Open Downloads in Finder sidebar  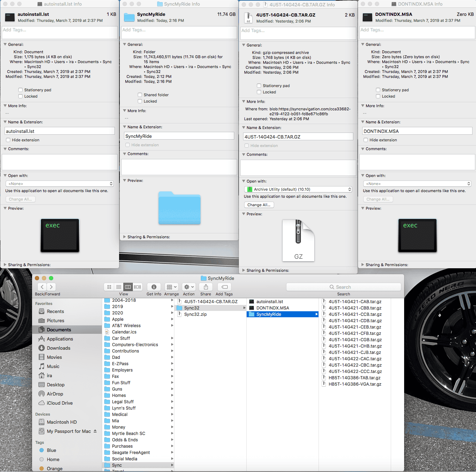pos(58,348)
